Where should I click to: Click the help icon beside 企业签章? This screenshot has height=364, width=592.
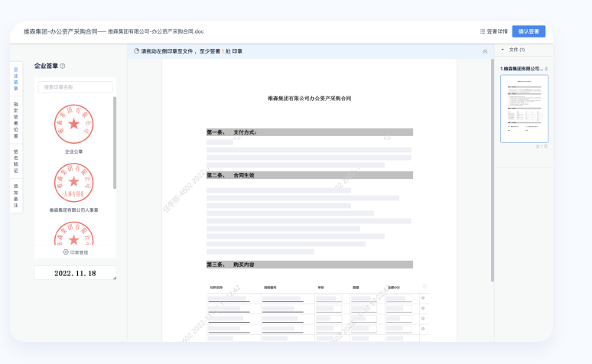coord(63,67)
